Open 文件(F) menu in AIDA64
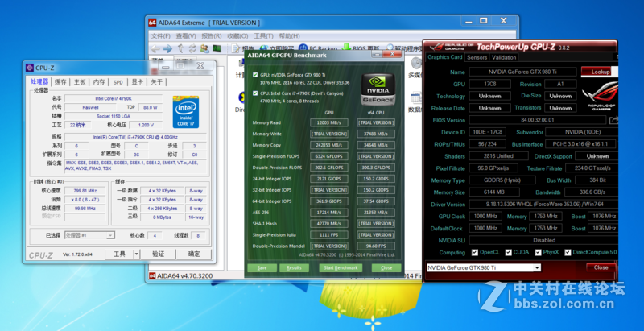644x331 pixels. (x=160, y=35)
